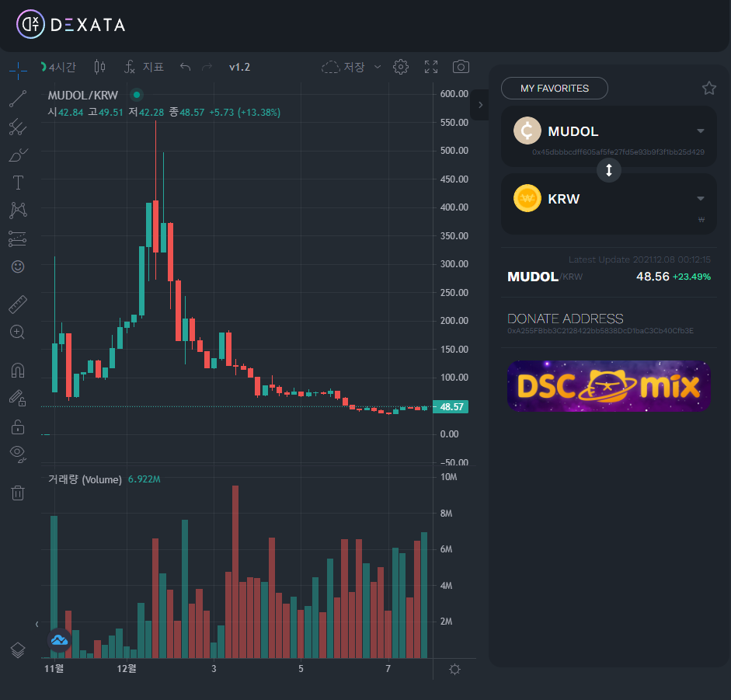Enter fullscreen chart mode

click(x=431, y=67)
